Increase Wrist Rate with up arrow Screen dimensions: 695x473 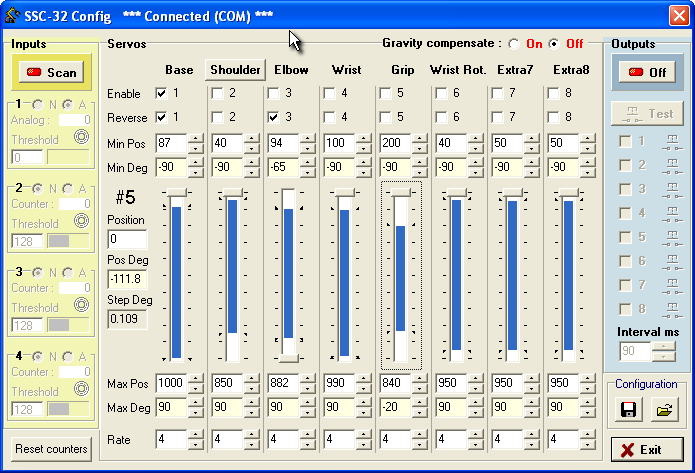[x=363, y=434]
